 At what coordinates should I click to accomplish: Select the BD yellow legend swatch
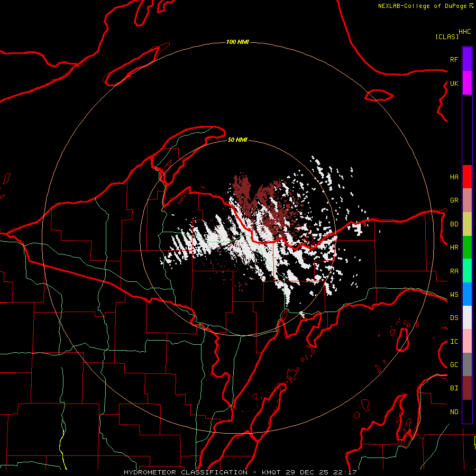click(x=467, y=224)
